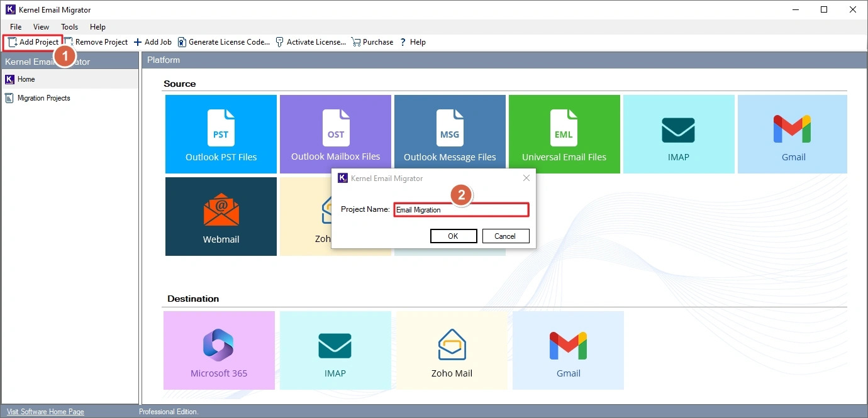Select Zoho Mail as destination

tap(452, 350)
